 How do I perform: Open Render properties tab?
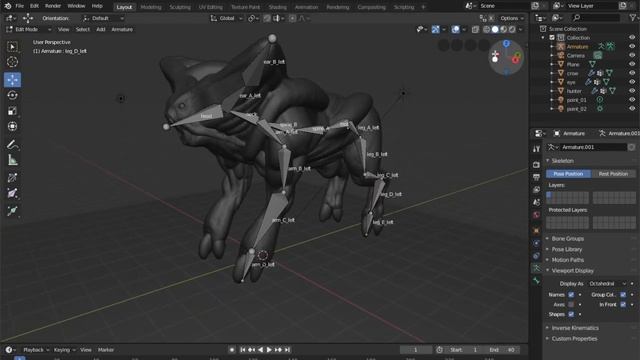[x=536, y=164]
